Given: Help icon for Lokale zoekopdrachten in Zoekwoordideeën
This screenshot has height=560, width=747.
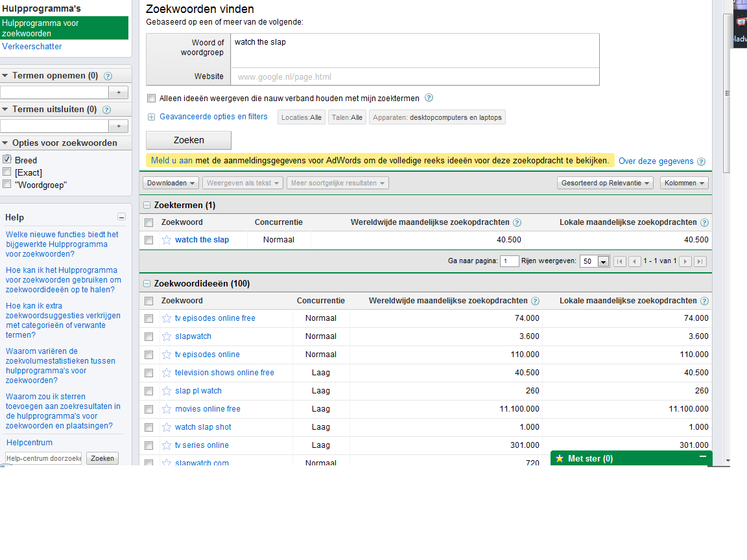Looking at the screenshot, I should coord(705,301).
